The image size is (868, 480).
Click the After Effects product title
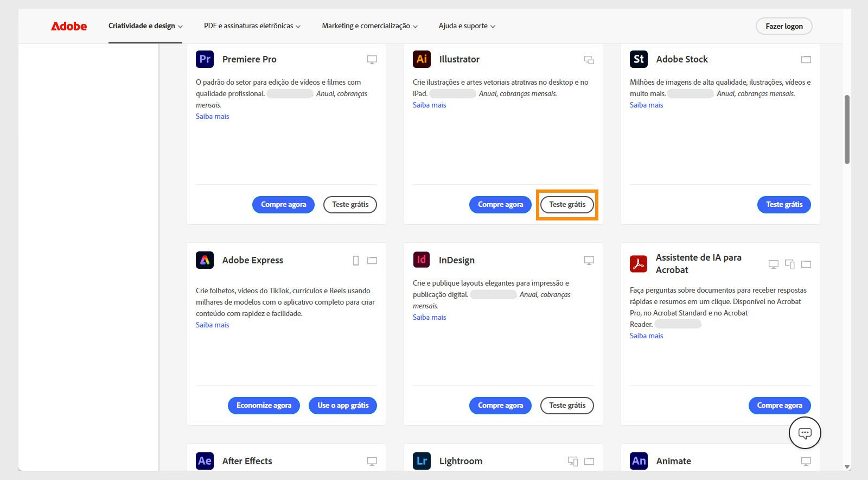(247, 462)
